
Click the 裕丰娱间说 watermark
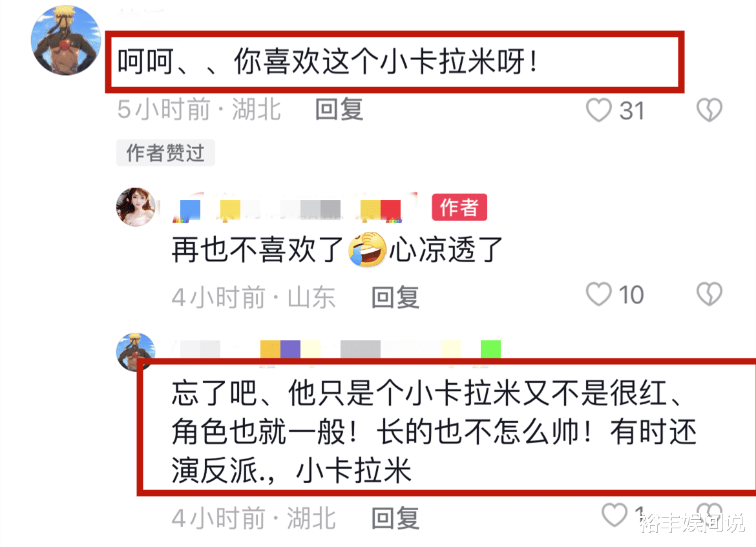click(x=693, y=523)
